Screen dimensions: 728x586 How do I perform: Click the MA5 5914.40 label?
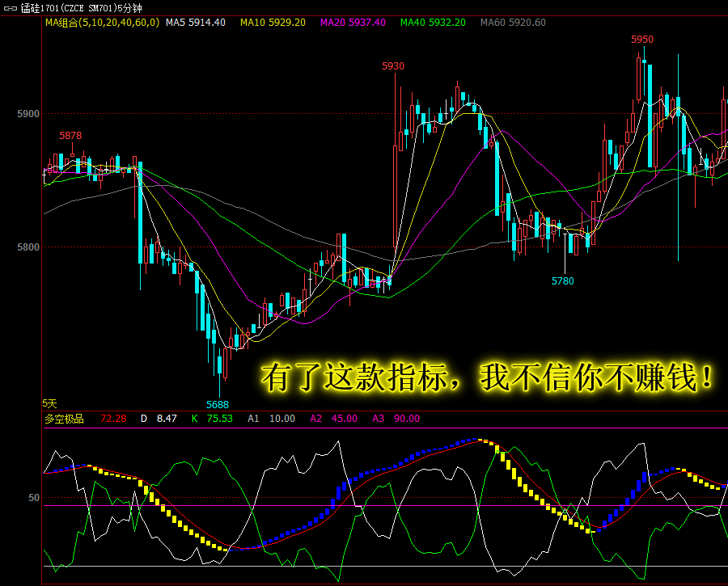coord(196,23)
